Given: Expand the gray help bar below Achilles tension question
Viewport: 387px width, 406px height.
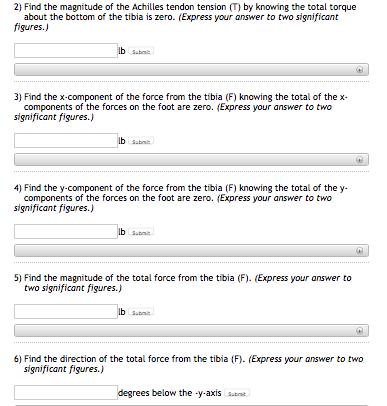Looking at the screenshot, I should (191, 70).
